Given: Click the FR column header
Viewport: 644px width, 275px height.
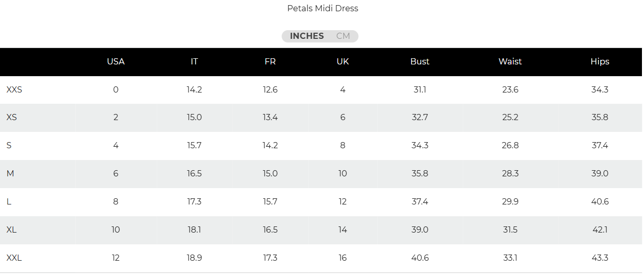Looking at the screenshot, I should pyautogui.click(x=270, y=61).
